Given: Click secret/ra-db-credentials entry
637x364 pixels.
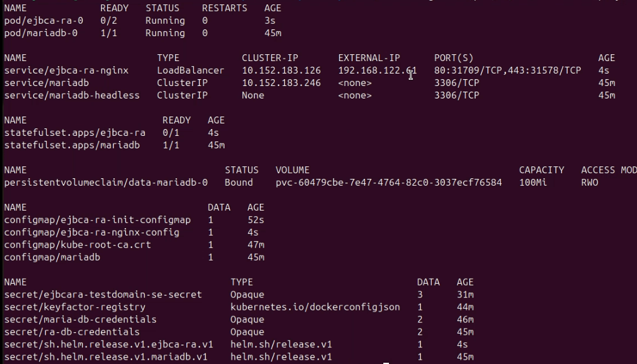Looking at the screenshot, I should pos(72,332).
